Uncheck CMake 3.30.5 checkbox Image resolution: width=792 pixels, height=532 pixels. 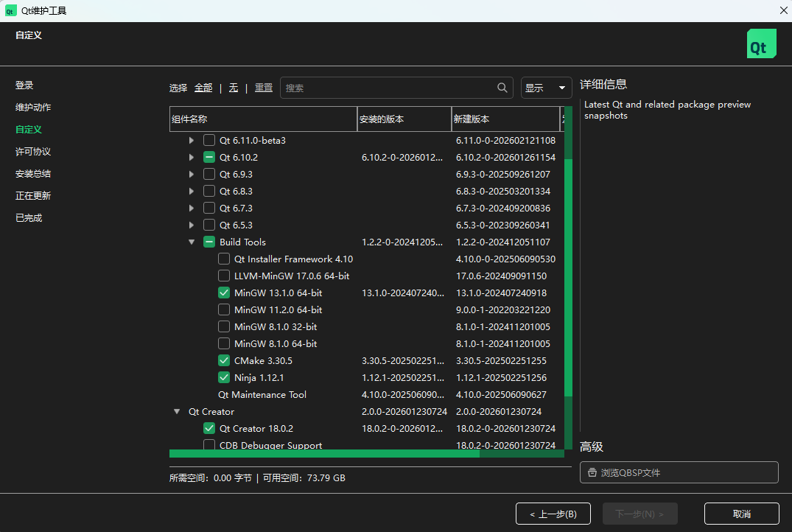(x=224, y=360)
